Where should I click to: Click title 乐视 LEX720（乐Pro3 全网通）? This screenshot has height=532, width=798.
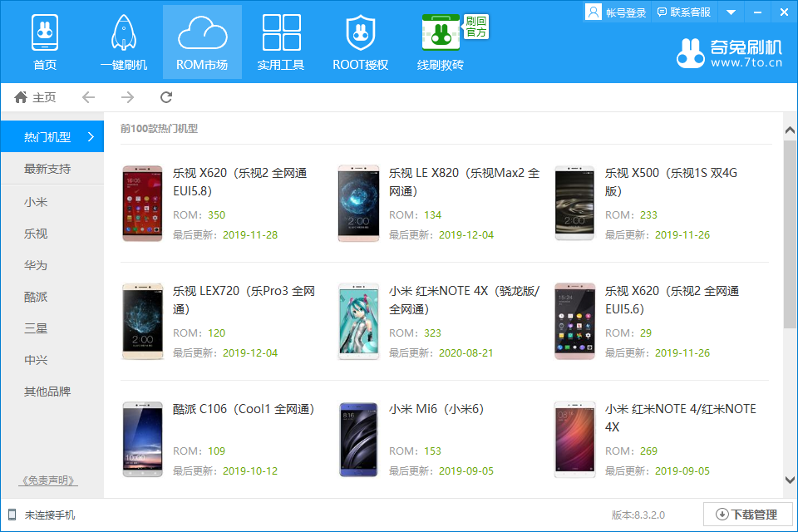tap(244, 300)
